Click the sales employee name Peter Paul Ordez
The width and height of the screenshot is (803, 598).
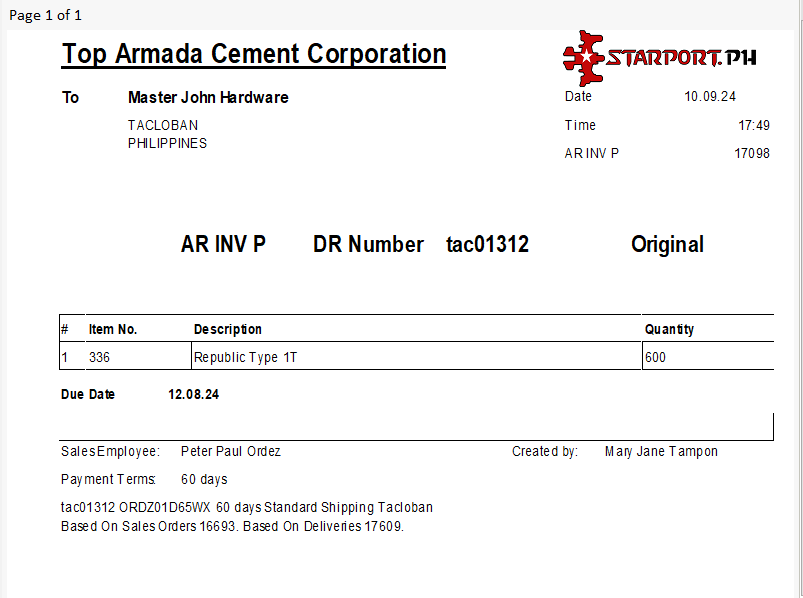231,451
